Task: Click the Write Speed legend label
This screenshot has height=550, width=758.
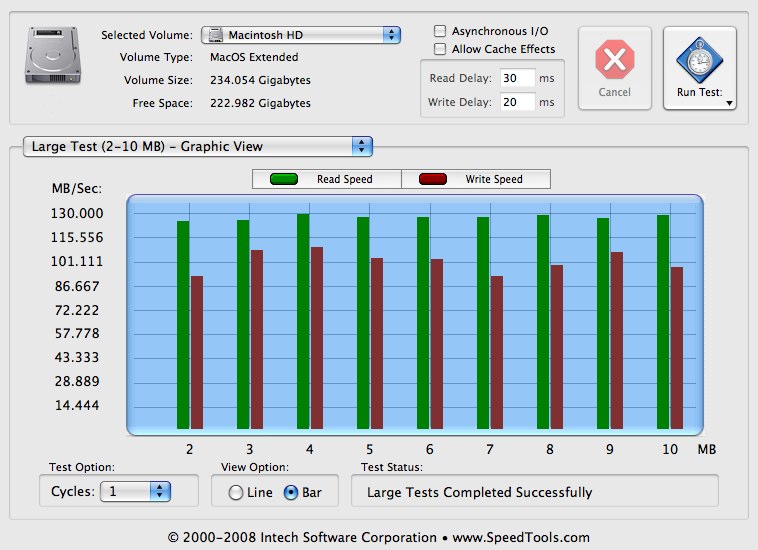Action: coord(494,179)
